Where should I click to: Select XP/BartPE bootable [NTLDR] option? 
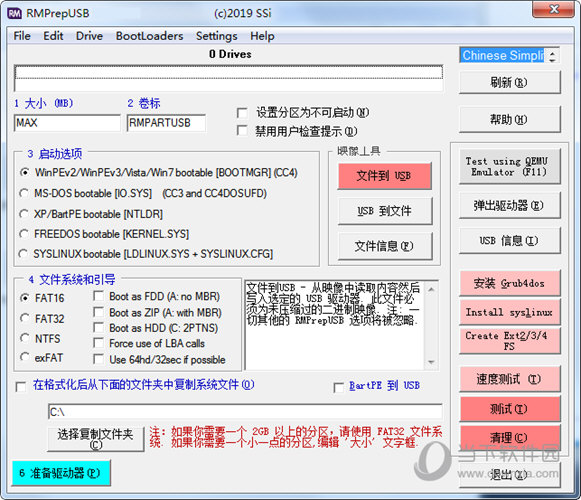click(x=24, y=214)
